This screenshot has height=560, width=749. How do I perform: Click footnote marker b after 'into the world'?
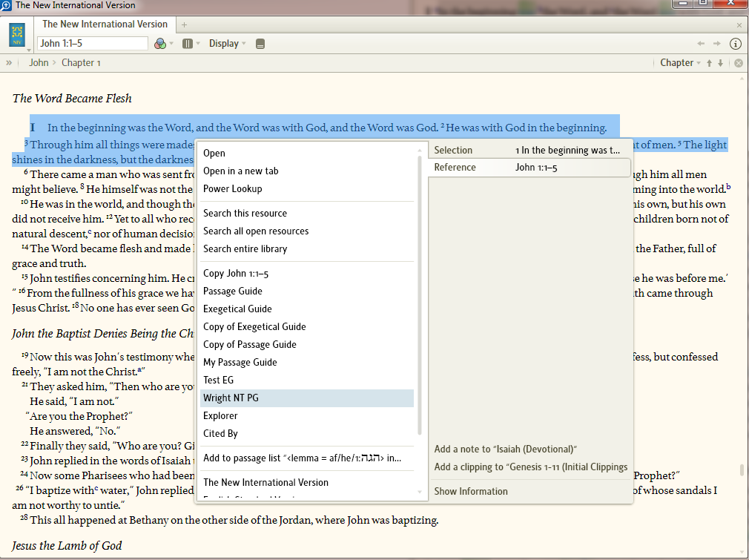728,186
